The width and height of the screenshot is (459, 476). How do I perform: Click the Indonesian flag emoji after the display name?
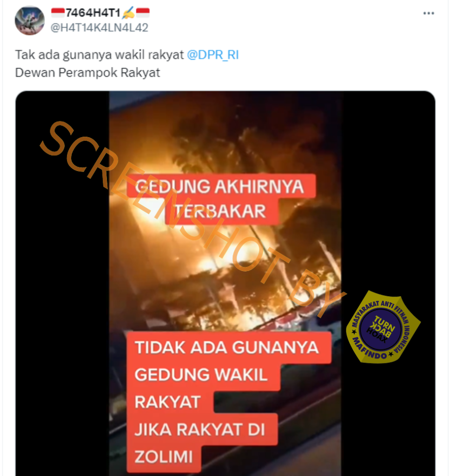[x=142, y=13]
